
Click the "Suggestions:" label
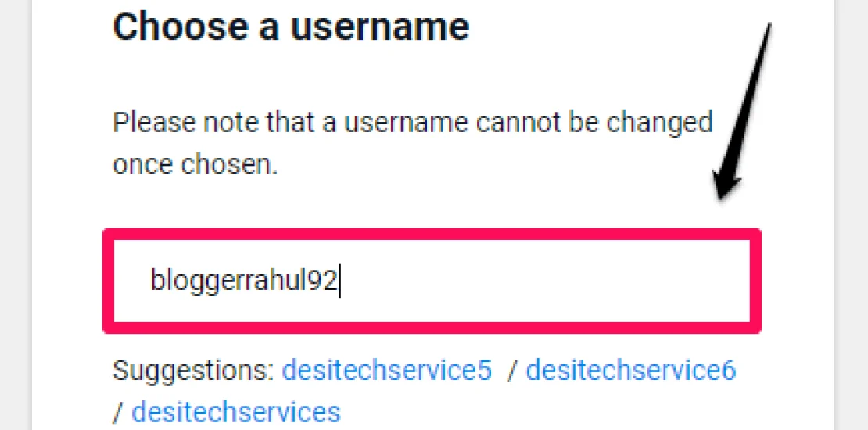[x=193, y=370]
